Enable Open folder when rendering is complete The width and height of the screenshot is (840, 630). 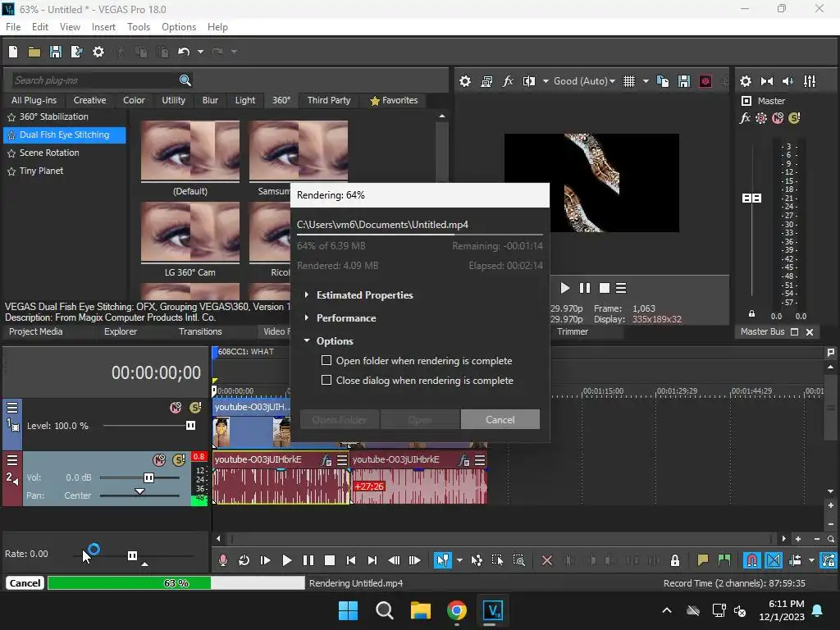[x=326, y=361]
